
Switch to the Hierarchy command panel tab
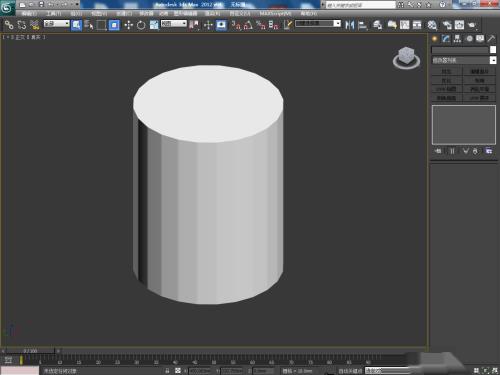tap(457, 39)
